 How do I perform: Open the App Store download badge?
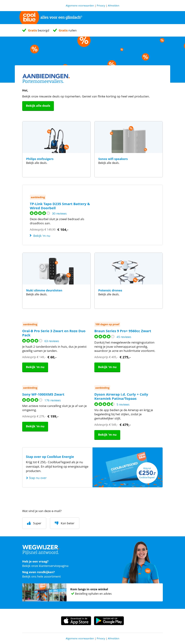tap(76, 620)
